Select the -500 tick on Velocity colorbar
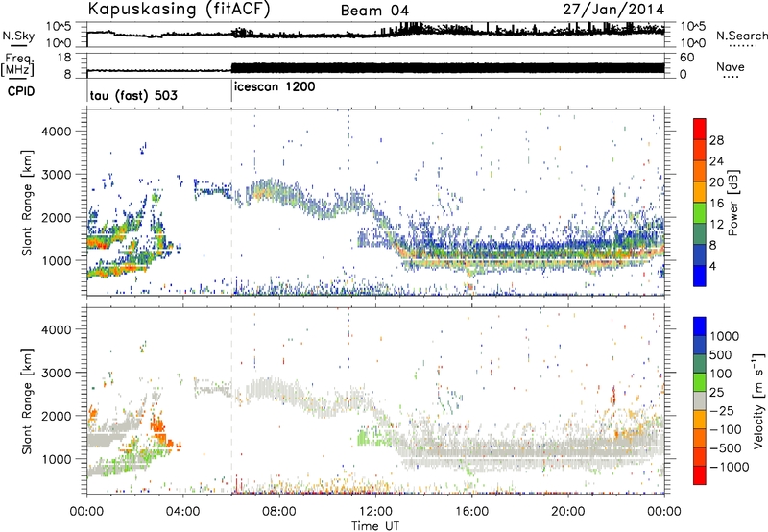Screen dimensions: 768x532 [726, 447]
